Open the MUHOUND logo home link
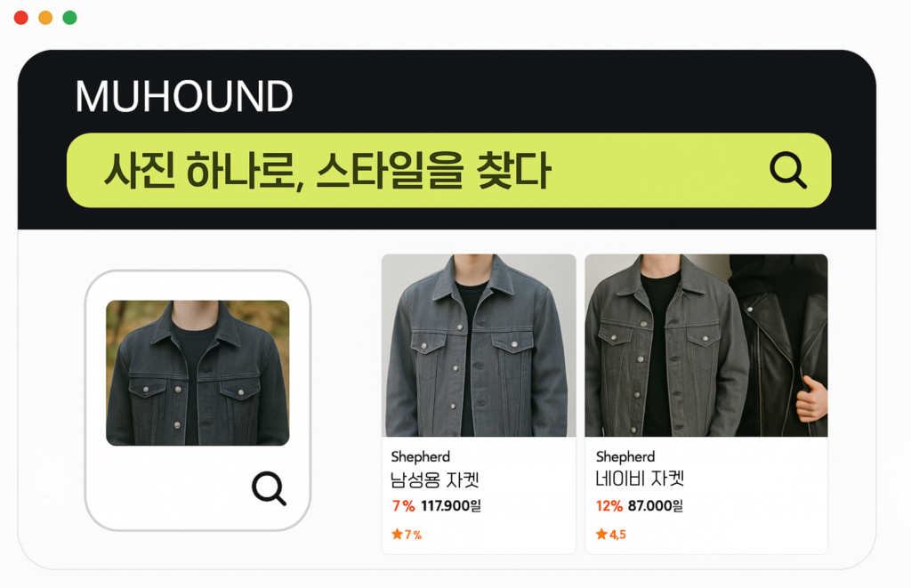This screenshot has height=588, width=911. coord(183,96)
